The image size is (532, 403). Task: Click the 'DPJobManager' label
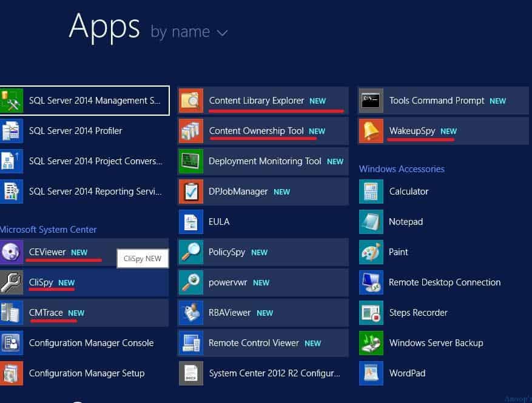(x=238, y=192)
